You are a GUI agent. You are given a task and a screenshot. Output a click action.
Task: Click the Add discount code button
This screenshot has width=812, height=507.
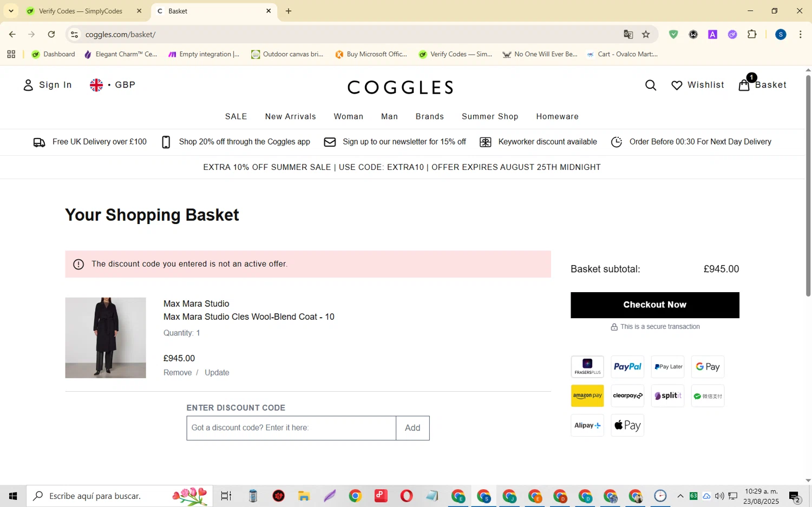coord(412,428)
